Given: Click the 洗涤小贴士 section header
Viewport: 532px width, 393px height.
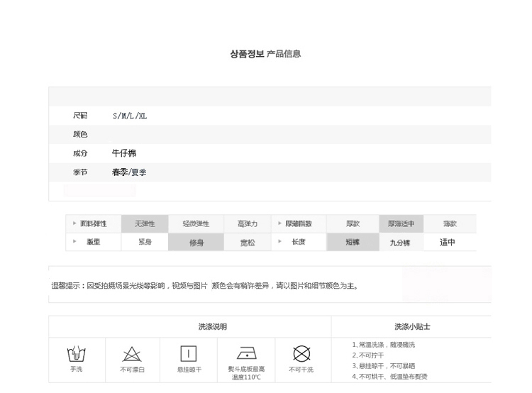Looking at the screenshot, I should pyautogui.click(x=412, y=327).
